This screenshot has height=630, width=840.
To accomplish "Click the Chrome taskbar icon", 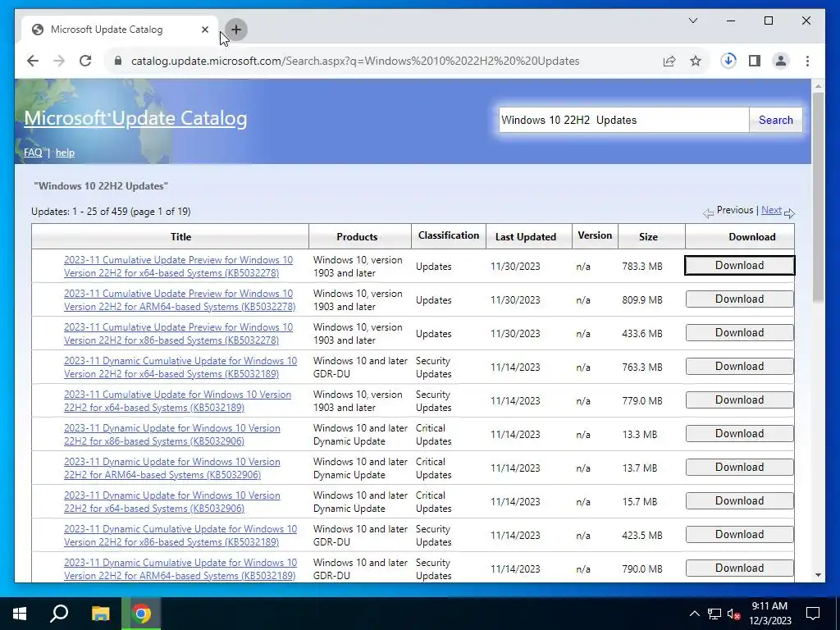I will (141, 614).
